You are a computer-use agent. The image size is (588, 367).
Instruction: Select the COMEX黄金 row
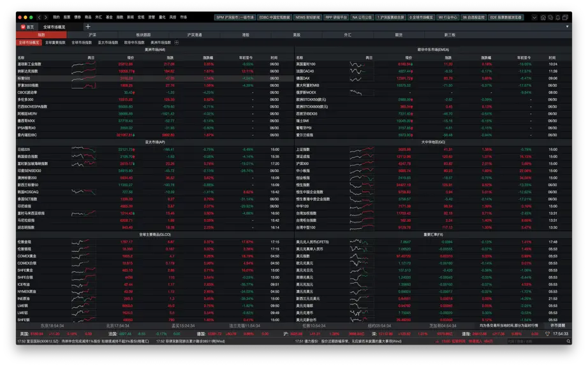(x=155, y=256)
